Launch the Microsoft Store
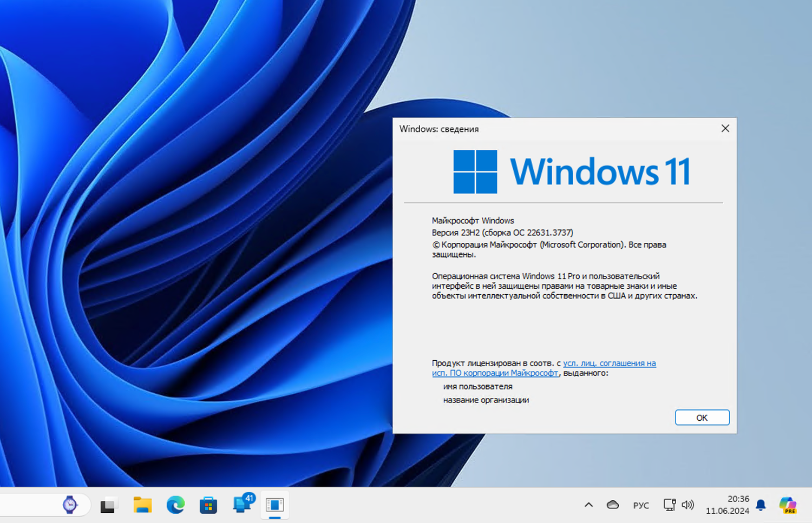Screen dimensions: 812x523 coord(208,505)
